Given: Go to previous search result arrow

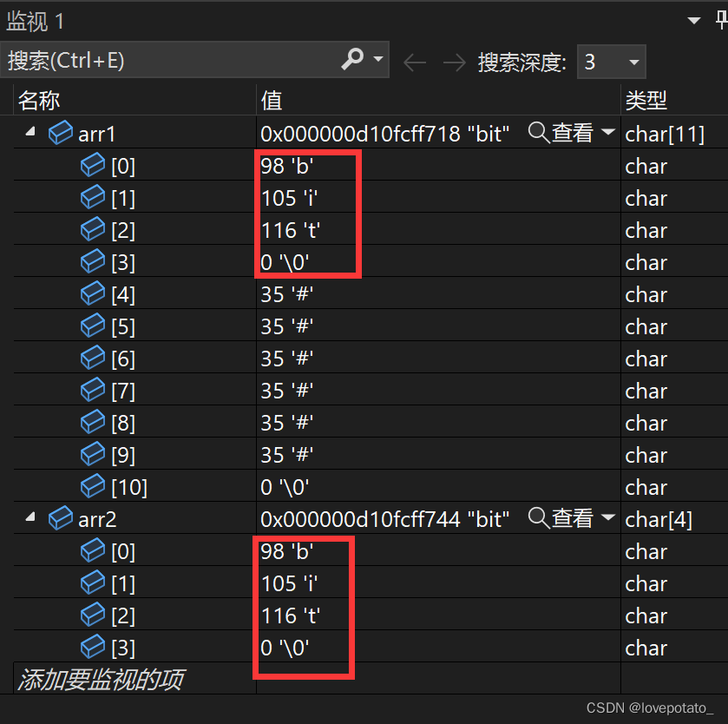Looking at the screenshot, I should (x=415, y=63).
